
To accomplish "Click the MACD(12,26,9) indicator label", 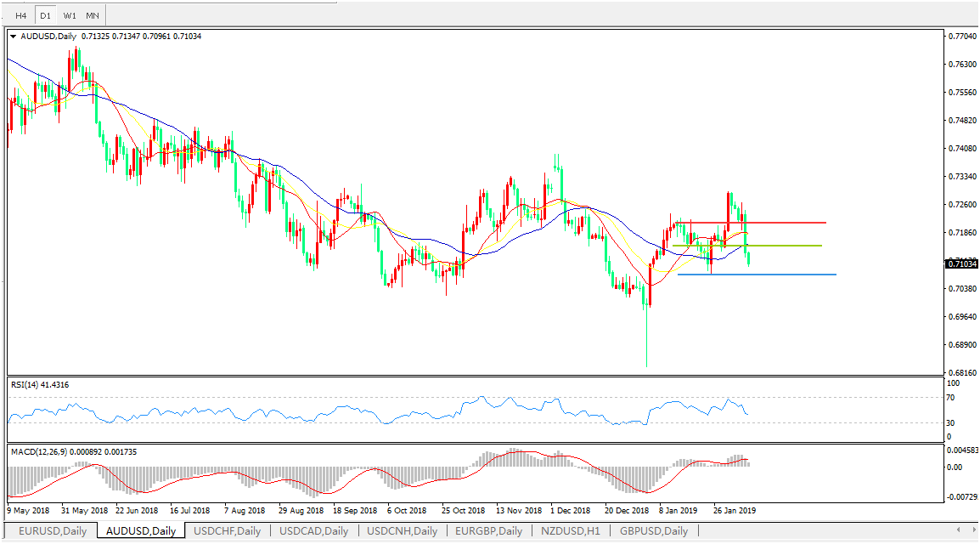I will coord(73,451).
